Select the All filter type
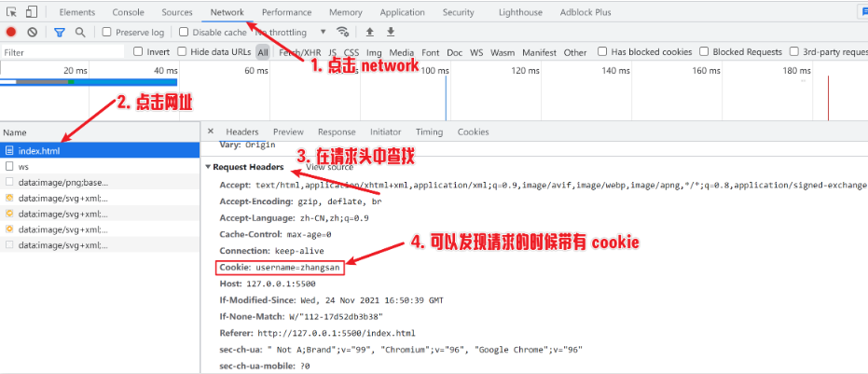This screenshot has height=374, width=868. [x=262, y=52]
